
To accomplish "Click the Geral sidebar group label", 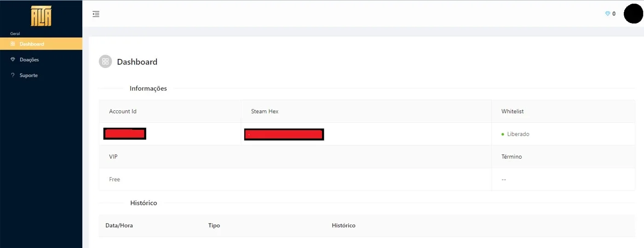I will [x=15, y=34].
